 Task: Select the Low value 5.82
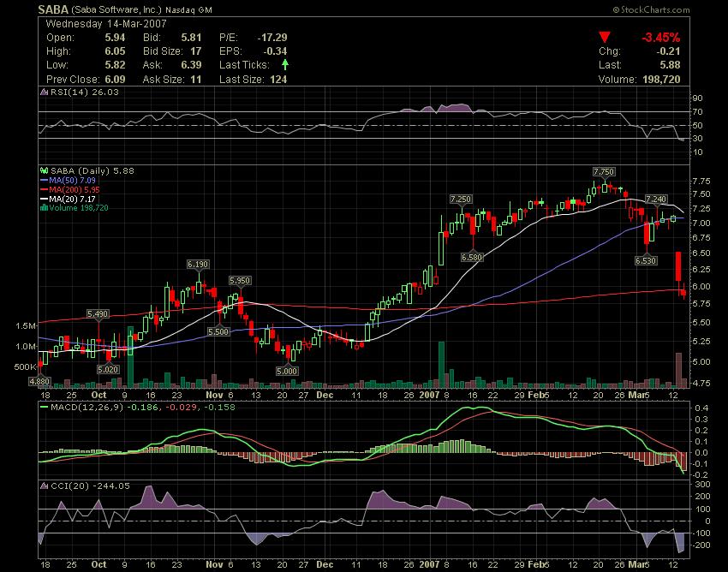[x=115, y=64]
